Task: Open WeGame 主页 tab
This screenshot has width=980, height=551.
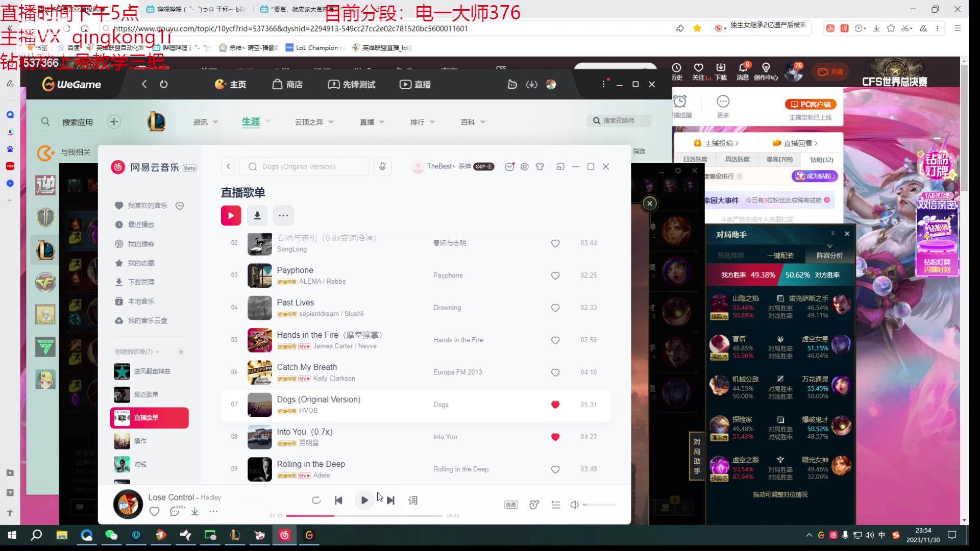Action: pos(231,84)
